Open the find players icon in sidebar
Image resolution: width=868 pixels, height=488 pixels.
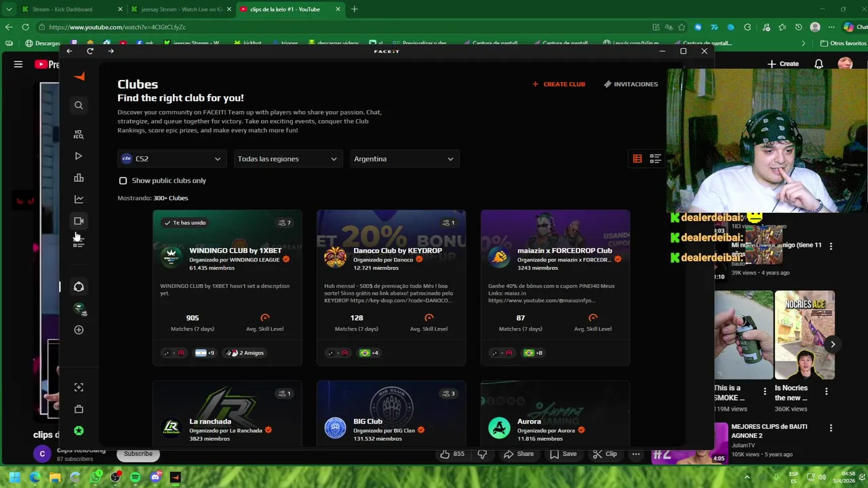pos(79,134)
